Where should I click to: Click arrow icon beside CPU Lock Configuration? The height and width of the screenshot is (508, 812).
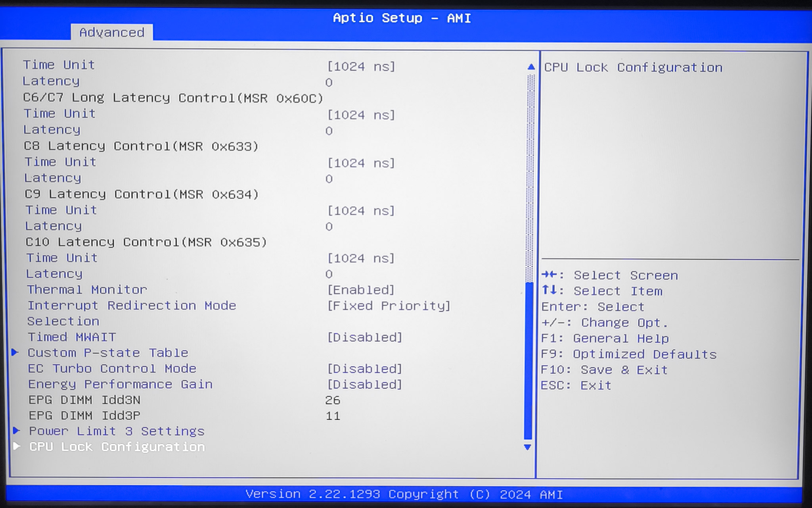pos(17,446)
